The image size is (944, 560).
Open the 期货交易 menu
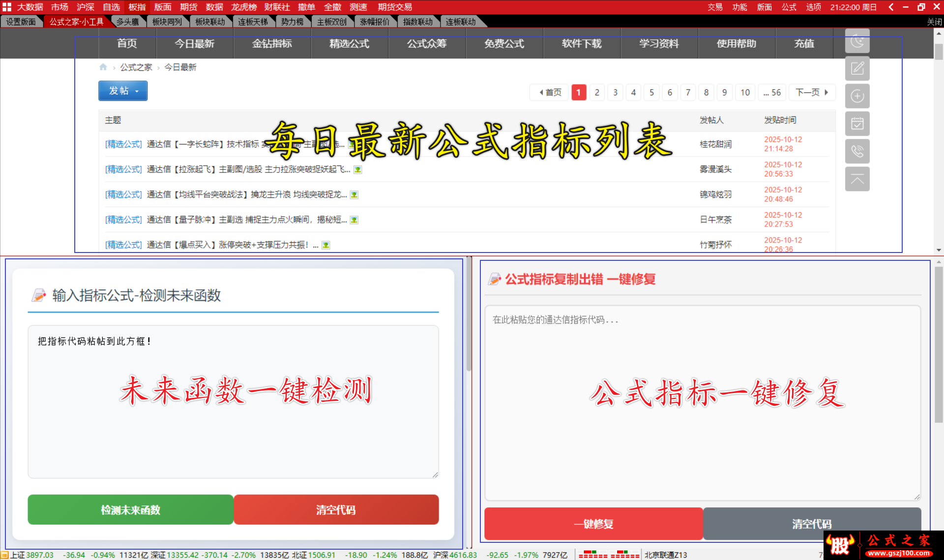point(395,7)
